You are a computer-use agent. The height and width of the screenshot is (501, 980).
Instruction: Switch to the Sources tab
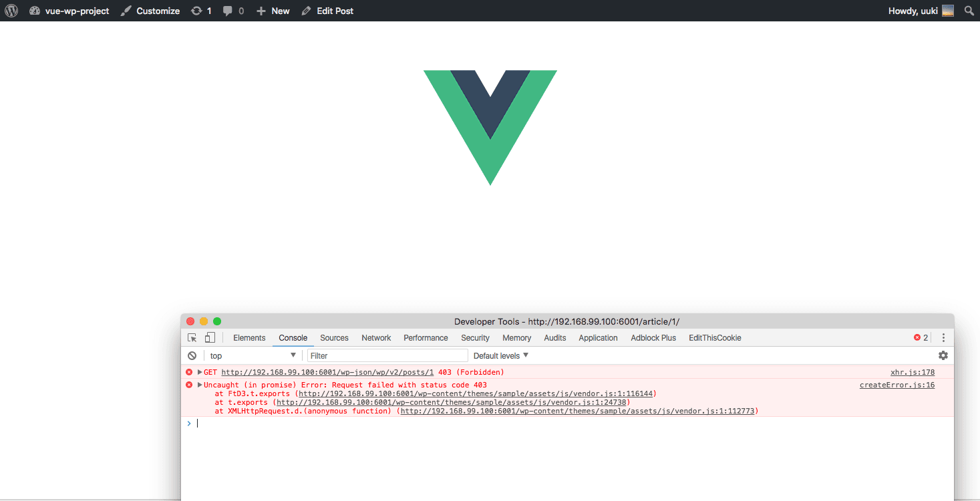coord(334,338)
